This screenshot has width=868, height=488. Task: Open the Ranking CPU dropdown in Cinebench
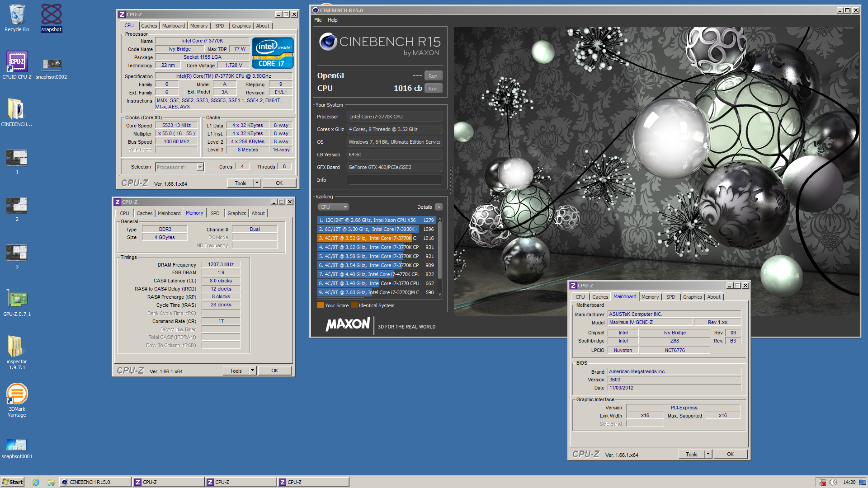[x=334, y=207]
